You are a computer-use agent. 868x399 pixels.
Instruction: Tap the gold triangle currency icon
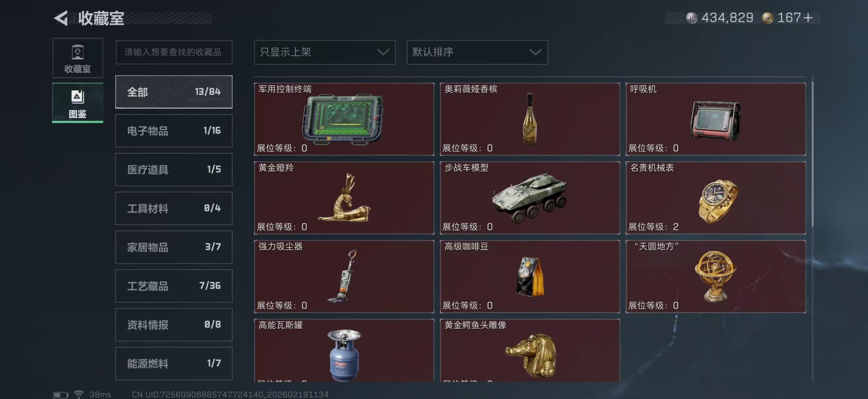coord(767,18)
